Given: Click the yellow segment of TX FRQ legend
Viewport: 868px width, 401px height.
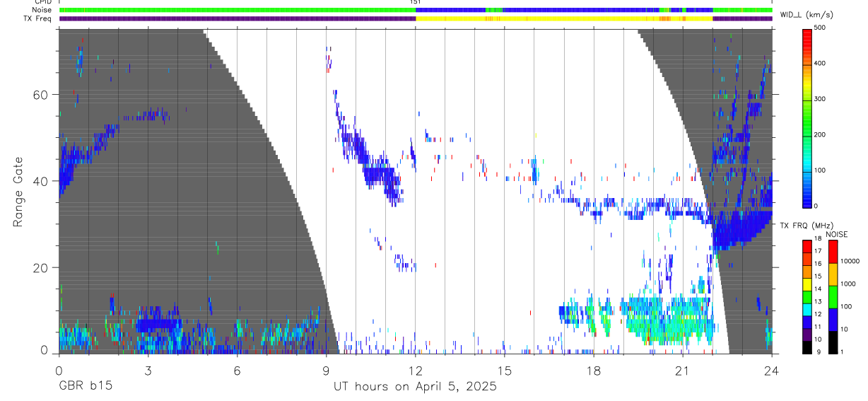Looking at the screenshot, I should [807, 284].
